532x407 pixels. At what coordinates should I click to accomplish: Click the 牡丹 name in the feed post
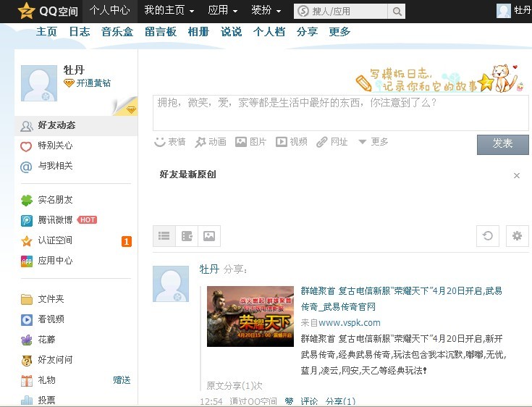tap(209, 269)
